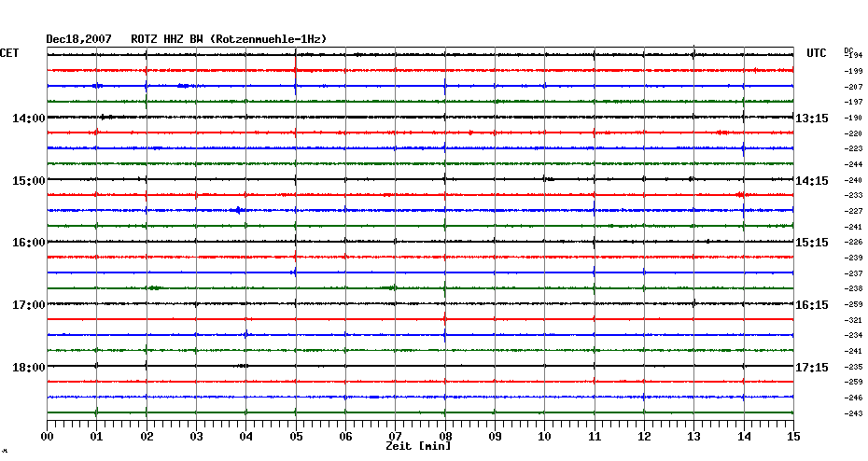Select the '16:00' CET time label

[x=29, y=243]
